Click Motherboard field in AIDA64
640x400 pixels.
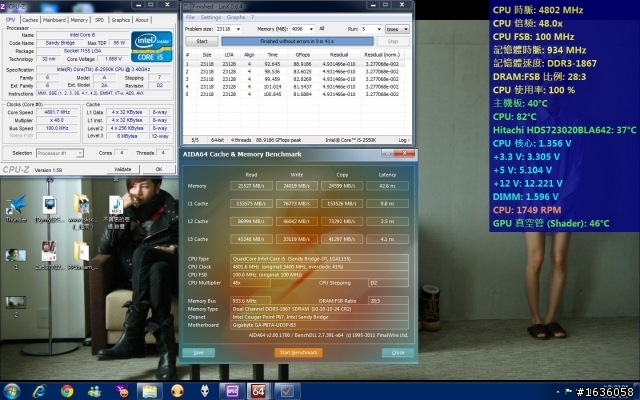pos(319,325)
